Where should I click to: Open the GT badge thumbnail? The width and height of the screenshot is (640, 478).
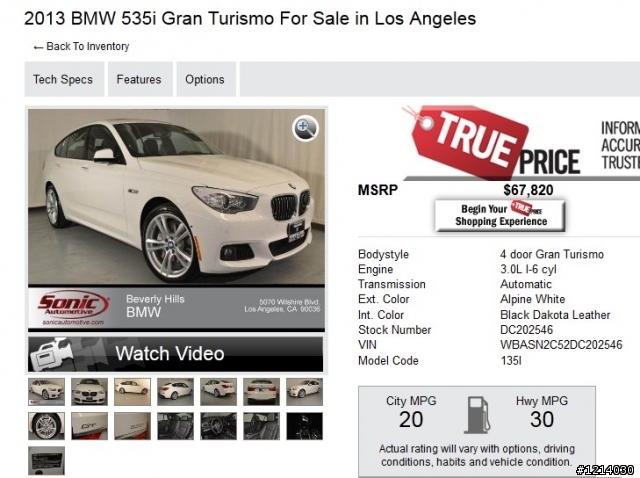click(89, 426)
